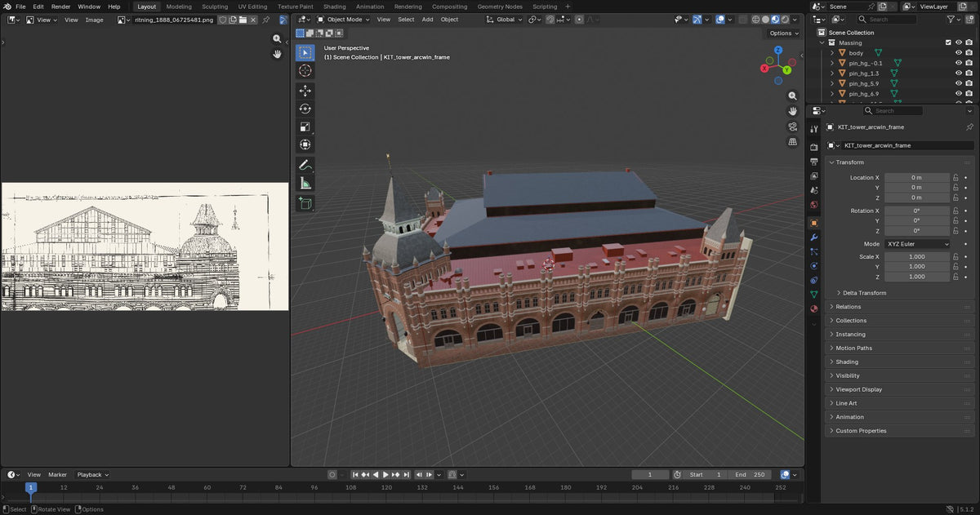Open the View Layer properties tab

(x=813, y=175)
